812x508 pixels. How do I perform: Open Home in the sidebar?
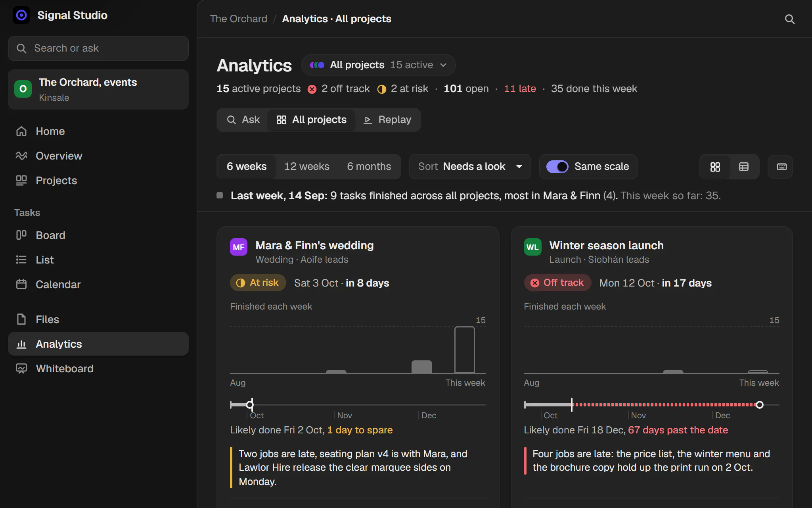(x=98, y=131)
